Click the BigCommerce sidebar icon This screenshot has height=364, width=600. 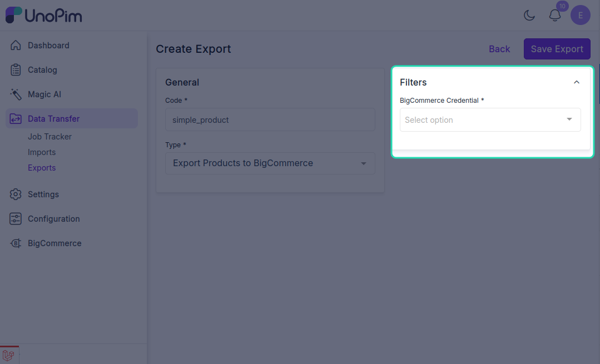pyautogui.click(x=16, y=243)
